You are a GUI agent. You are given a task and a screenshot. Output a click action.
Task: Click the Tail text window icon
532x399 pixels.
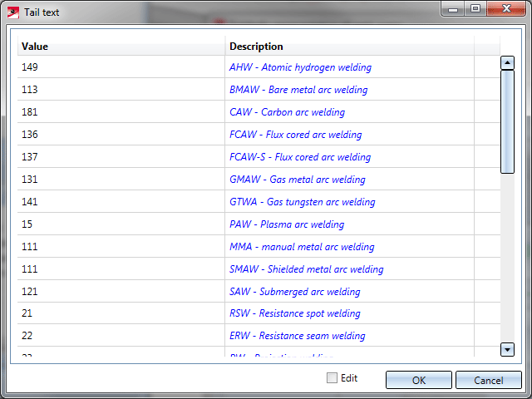point(13,12)
